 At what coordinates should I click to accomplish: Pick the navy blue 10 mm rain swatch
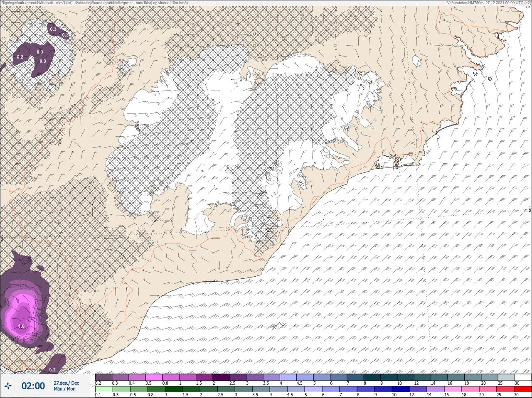tap(400, 389)
